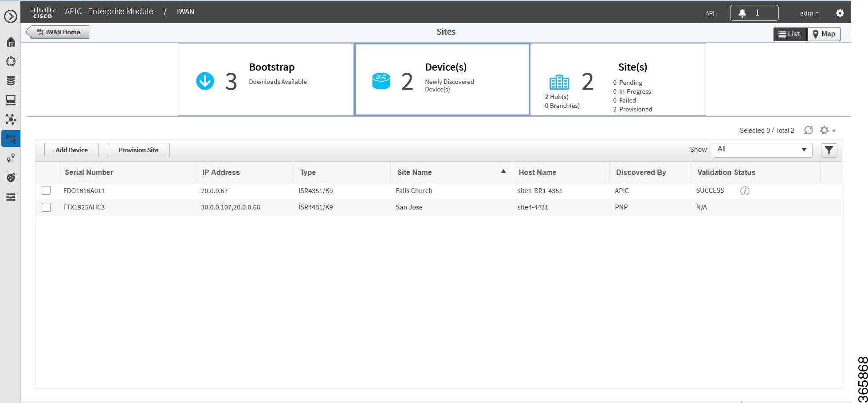
Task: Click host name site4-4431
Action: 533,207
